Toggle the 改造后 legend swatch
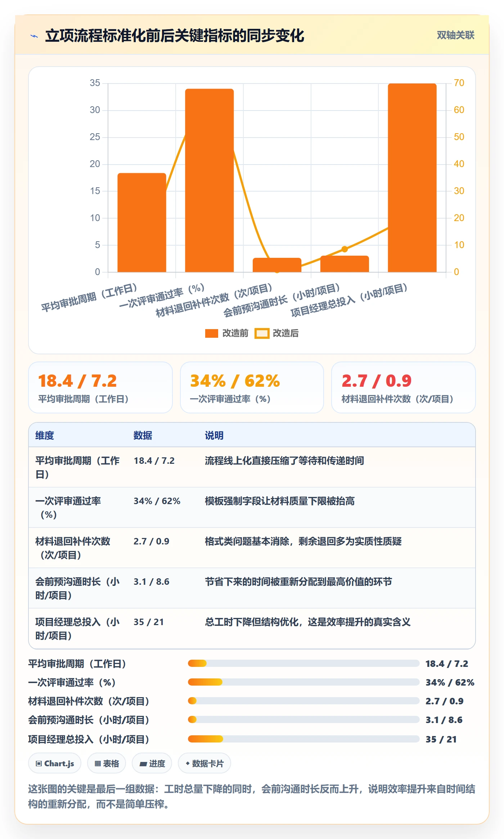Screen dimensions: 504x839 (x=262, y=333)
